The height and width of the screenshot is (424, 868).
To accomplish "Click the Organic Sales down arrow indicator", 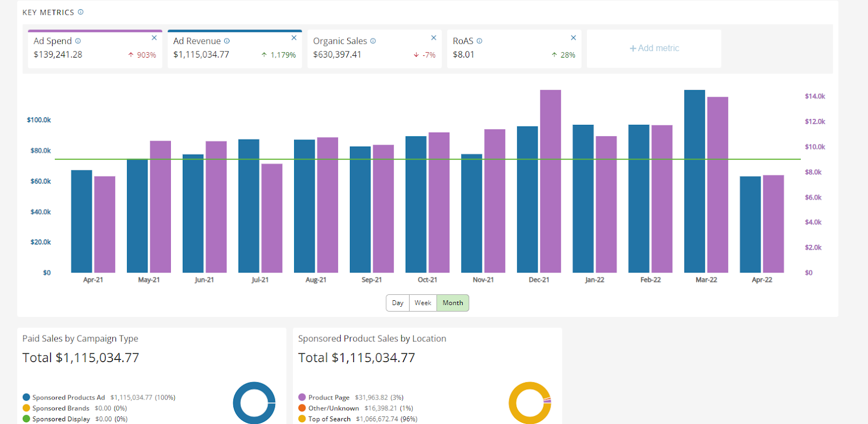I will (x=416, y=55).
